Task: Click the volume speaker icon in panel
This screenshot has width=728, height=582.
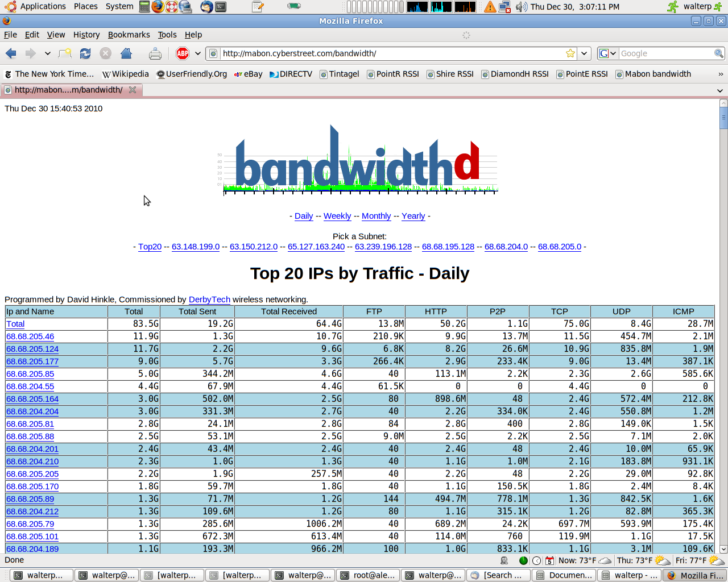Action: point(521,7)
